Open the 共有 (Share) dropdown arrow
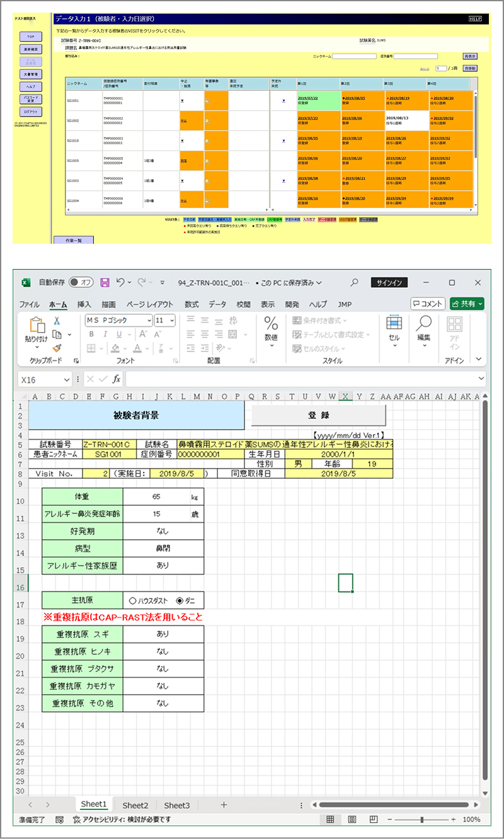Screen dimensions: 504x839 [480, 303]
